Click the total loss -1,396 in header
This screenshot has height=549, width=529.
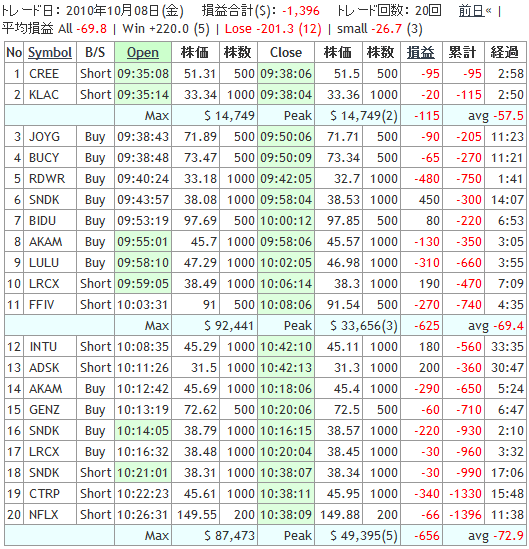[x=301, y=11]
